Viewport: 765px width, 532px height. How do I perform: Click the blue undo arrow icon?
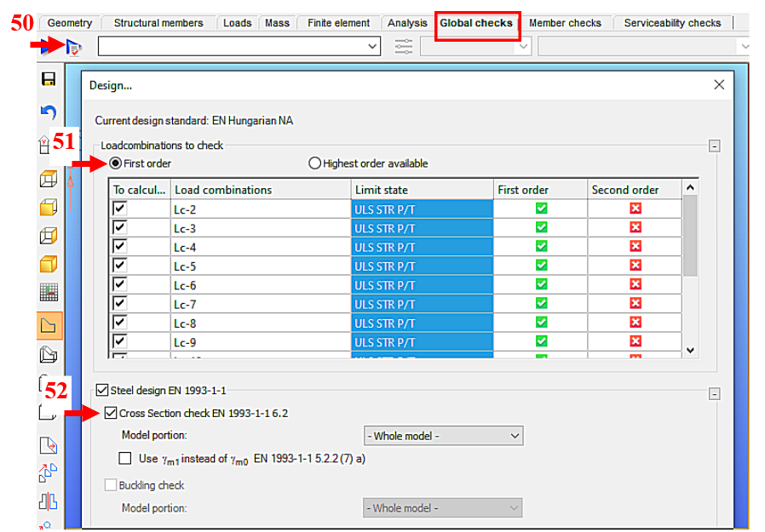click(x=49, y=112)
